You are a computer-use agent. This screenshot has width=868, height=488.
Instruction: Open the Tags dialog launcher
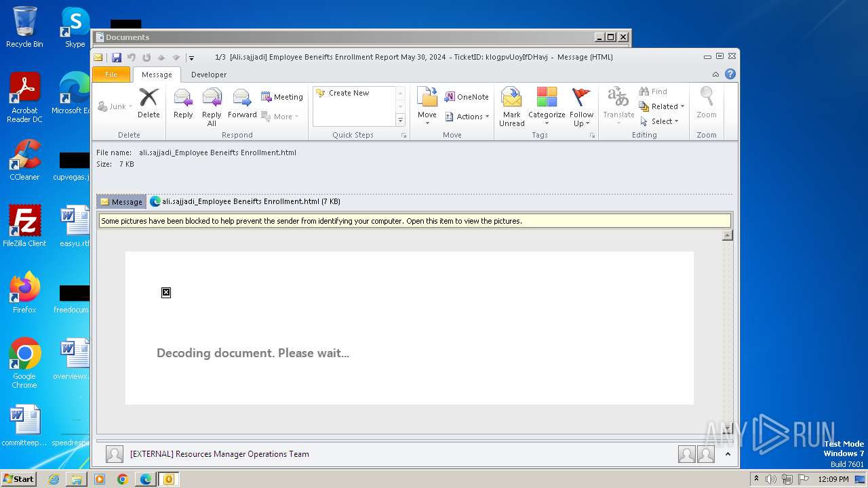[x=592, y=136]
